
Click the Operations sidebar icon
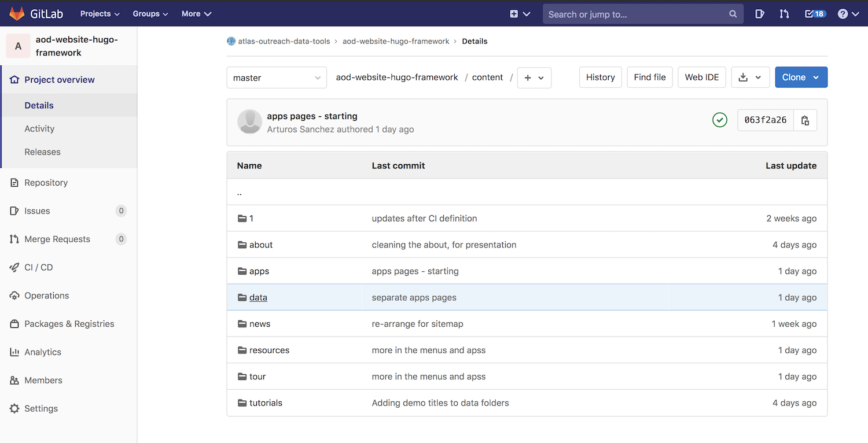click(x=14, y=296)
